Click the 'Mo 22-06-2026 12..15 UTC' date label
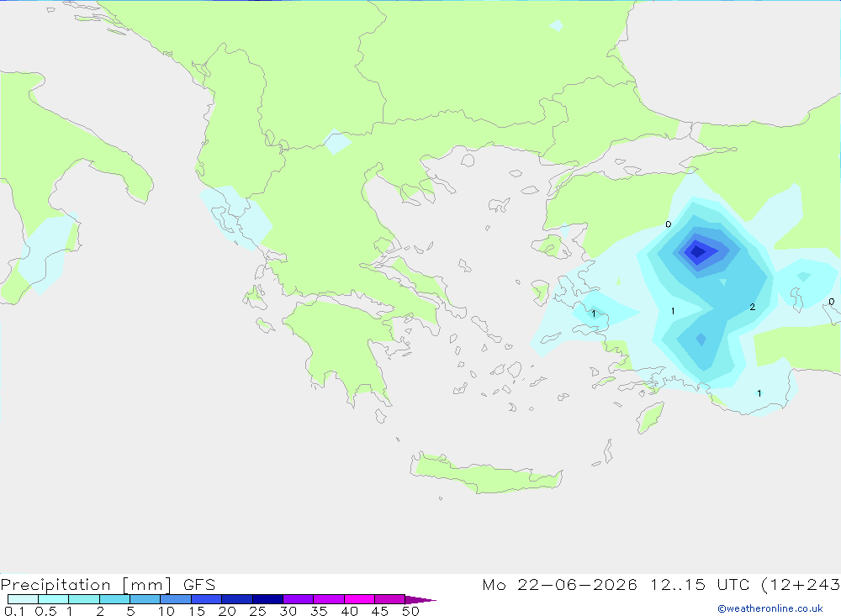841x616 pixels. tap(616, 584)
